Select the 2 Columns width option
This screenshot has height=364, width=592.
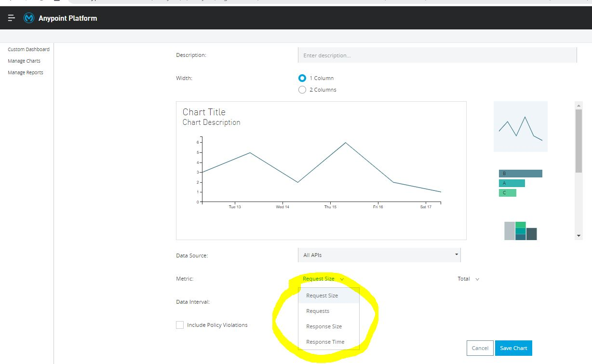click(x=302, y=90)
